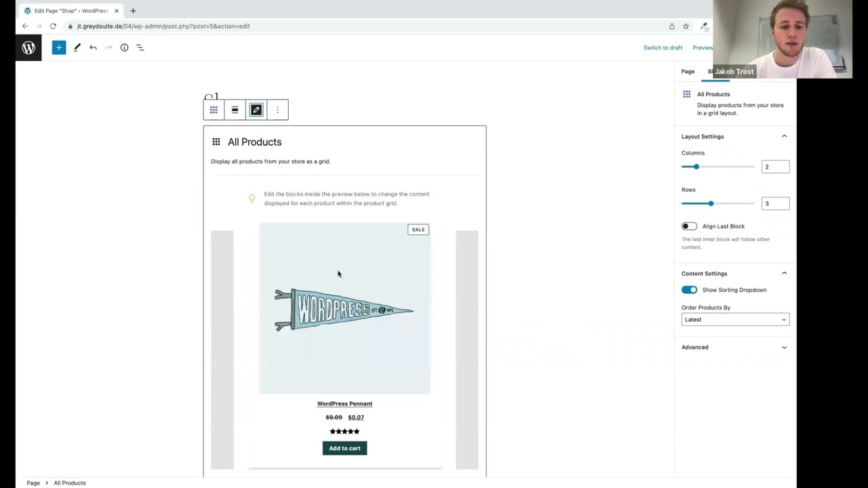This screenshot has width=868, height=488.
Task: Open the editor List View
Action: click(x=140, y=47)
